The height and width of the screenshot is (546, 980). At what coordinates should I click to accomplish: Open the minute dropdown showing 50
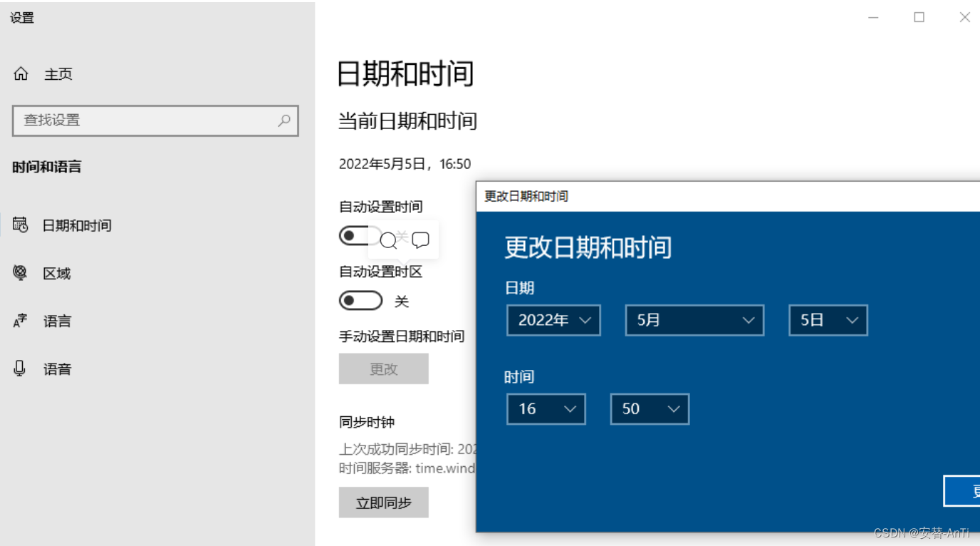[650, 409]
